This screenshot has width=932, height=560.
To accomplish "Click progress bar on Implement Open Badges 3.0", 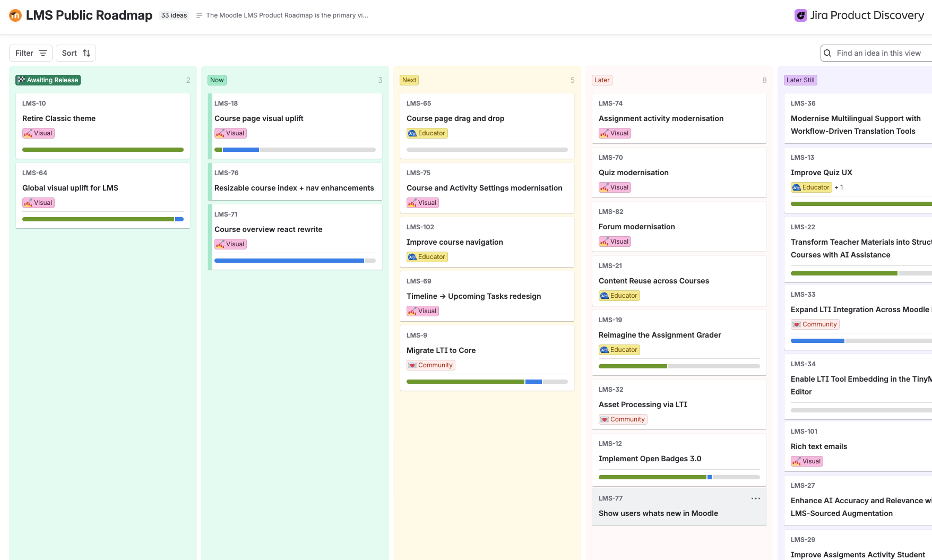I will [x=679, y=477].
